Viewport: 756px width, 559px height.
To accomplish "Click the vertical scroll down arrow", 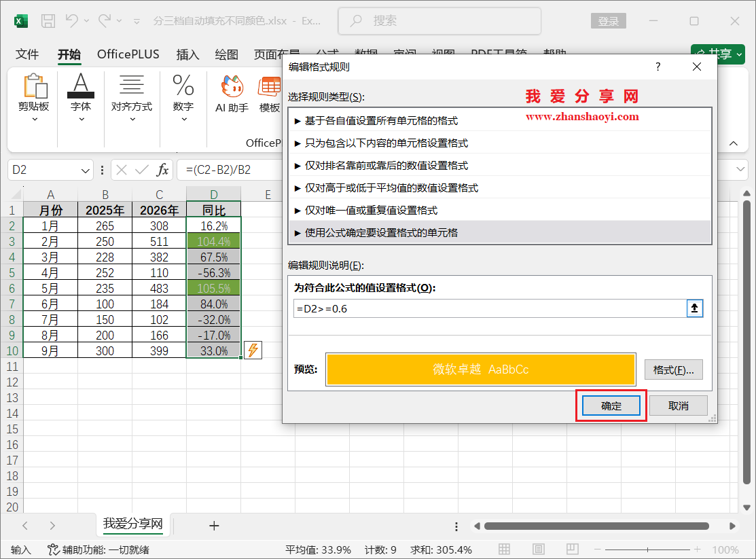I will coord(746,507).
